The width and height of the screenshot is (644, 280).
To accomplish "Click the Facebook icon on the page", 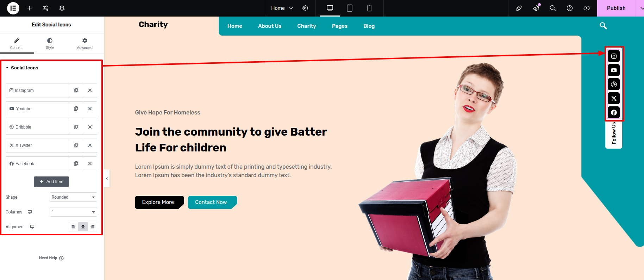I will [x=614, y=112].
